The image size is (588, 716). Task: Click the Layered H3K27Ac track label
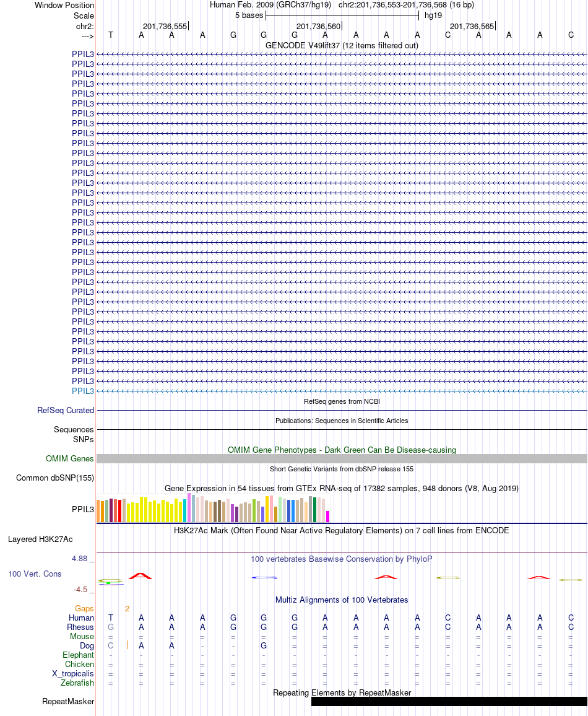click(x=40, y=539)
